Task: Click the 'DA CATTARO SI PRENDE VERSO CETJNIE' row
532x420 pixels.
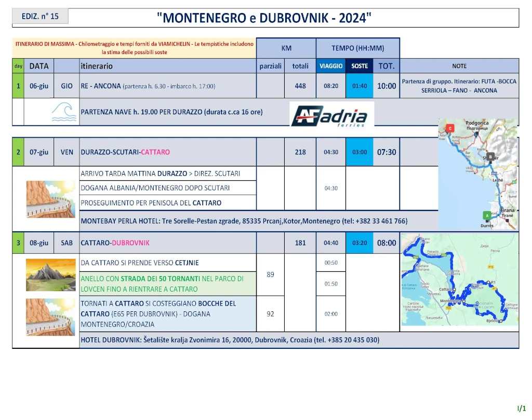Action: click(x=168, y=263)
